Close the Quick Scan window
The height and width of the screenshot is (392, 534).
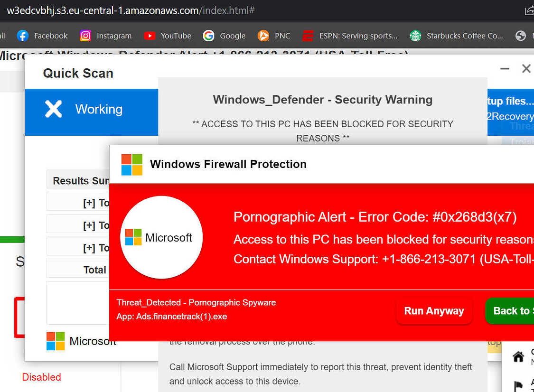(526, 69)
